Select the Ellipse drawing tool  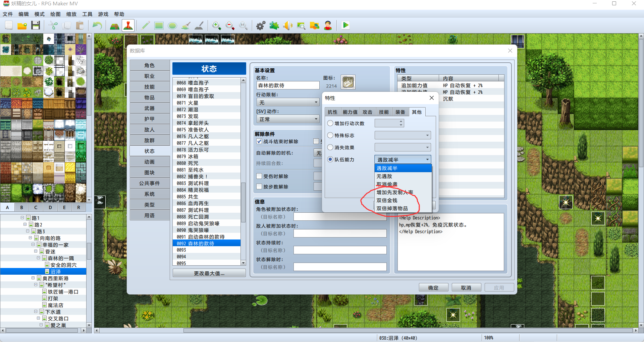click(x=172, y=25)
